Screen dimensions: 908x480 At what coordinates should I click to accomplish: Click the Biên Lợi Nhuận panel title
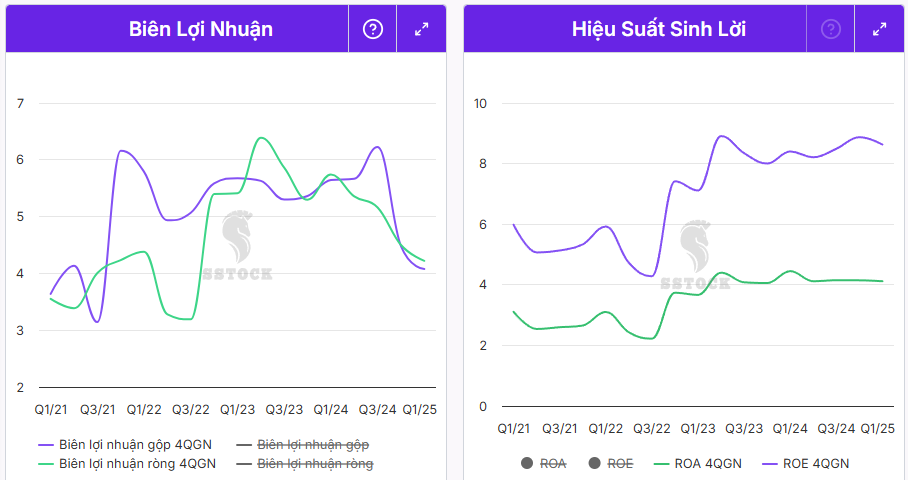(x=201, y=29)
